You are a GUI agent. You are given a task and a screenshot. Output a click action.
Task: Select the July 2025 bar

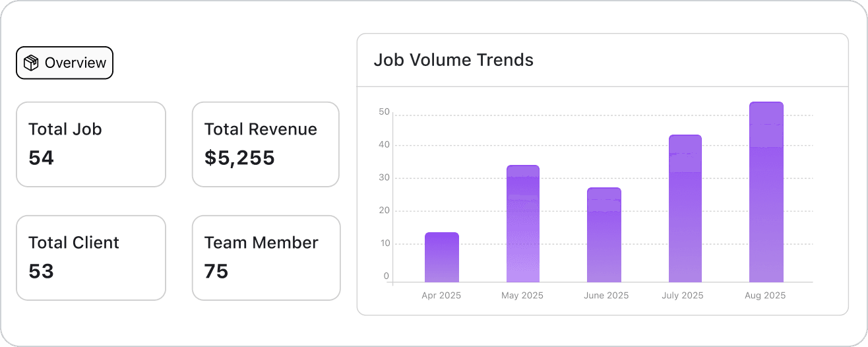(685, 209)
